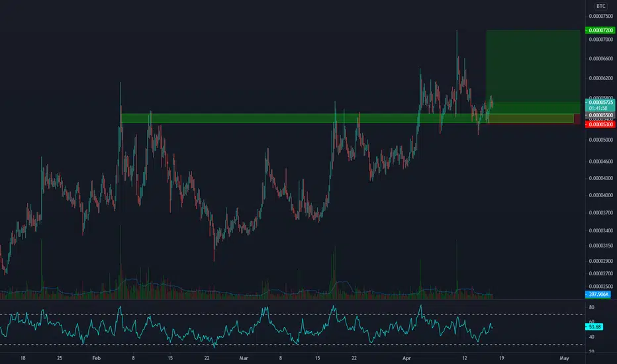
Task: Click the candle countdown timer 01:41:58
Action: tap(598, 109)
